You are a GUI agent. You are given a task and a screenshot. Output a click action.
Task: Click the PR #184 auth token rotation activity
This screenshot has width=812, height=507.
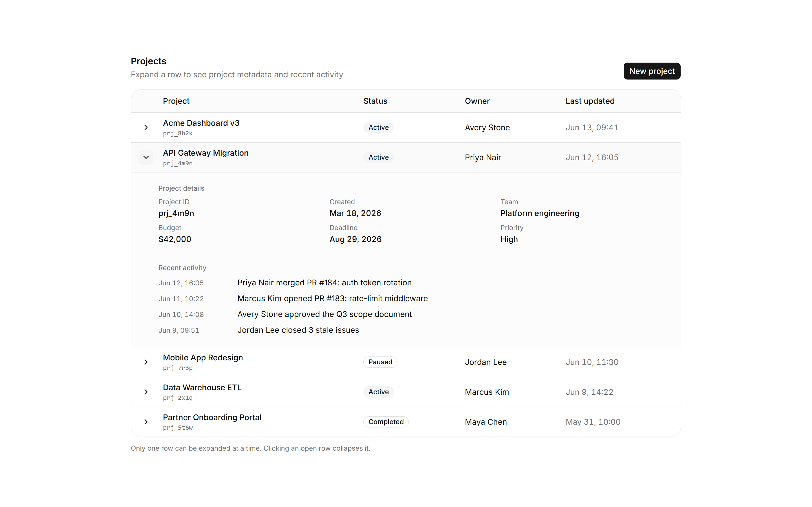324,283
